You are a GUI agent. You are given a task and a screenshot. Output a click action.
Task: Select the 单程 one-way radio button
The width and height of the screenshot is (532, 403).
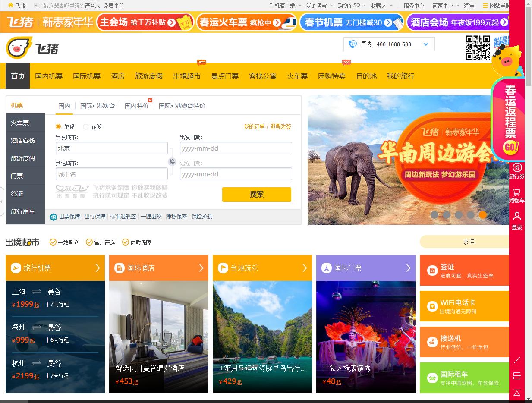[58, 126]
